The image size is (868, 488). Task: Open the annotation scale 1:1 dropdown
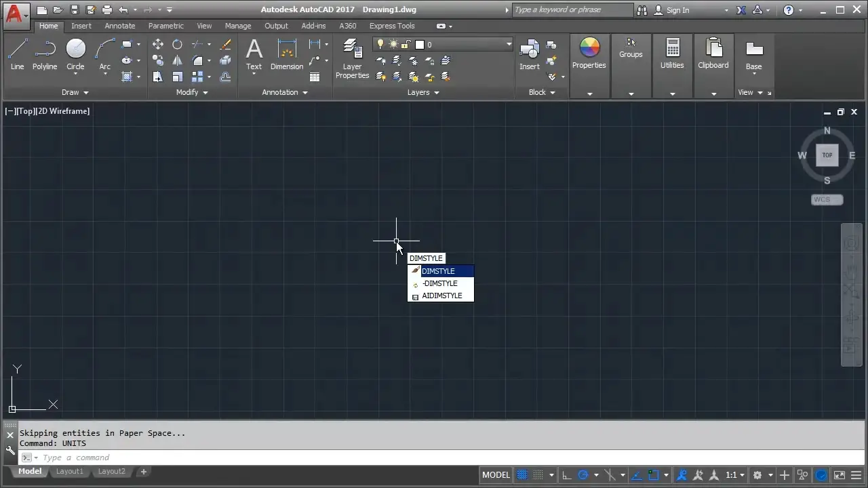pos(735,475)
